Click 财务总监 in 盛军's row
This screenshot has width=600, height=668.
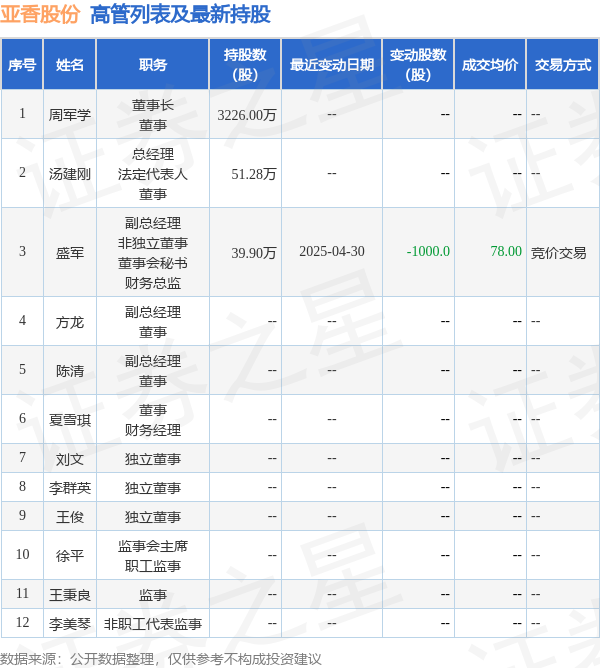point(153,283)
